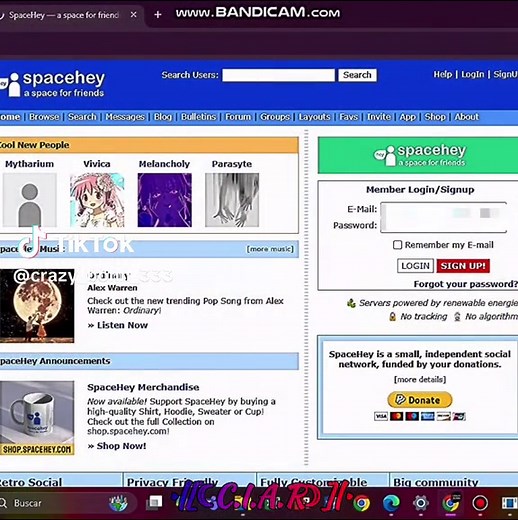Open the Forgot your password? link

click(465, 284)
